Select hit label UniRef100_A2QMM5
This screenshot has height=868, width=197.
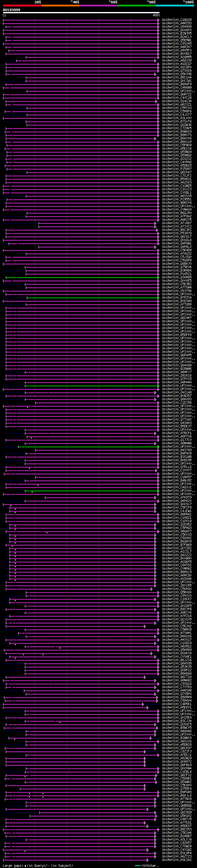(177, 57)
